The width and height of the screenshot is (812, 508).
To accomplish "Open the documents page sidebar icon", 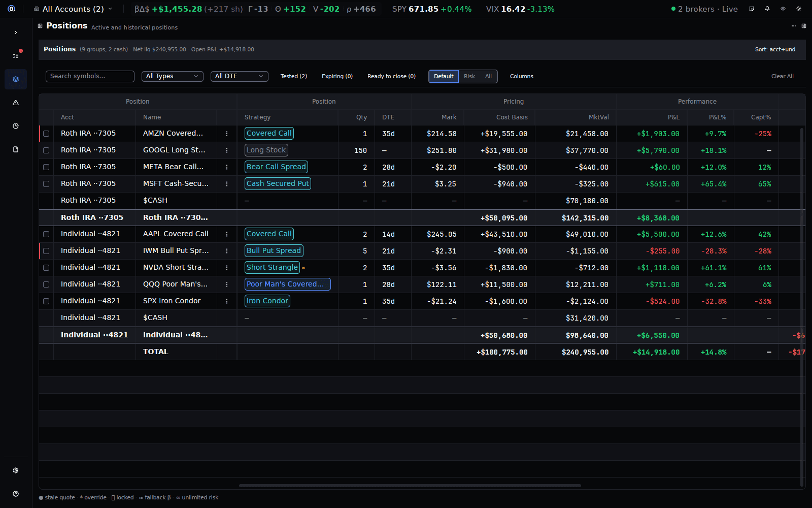I will point(16,149).
